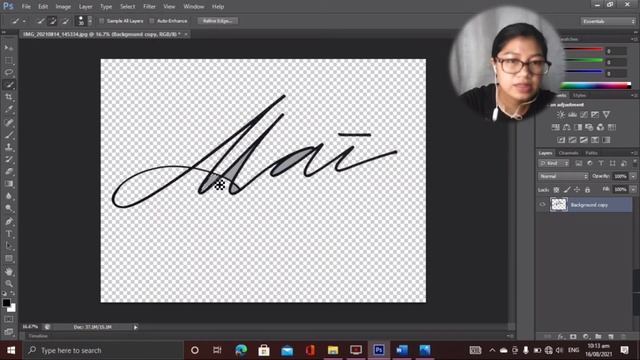Open the Filter menu
Screen dimensions: 640x360
coord(149,7)
